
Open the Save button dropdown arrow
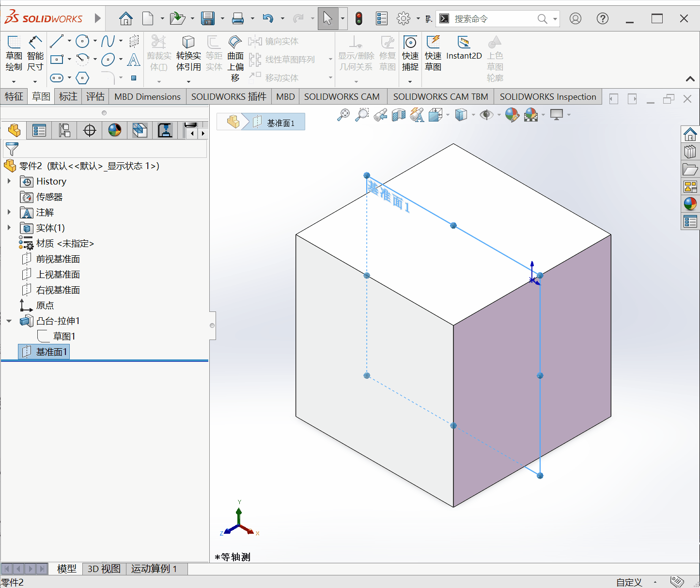click(x=223, y=19)
